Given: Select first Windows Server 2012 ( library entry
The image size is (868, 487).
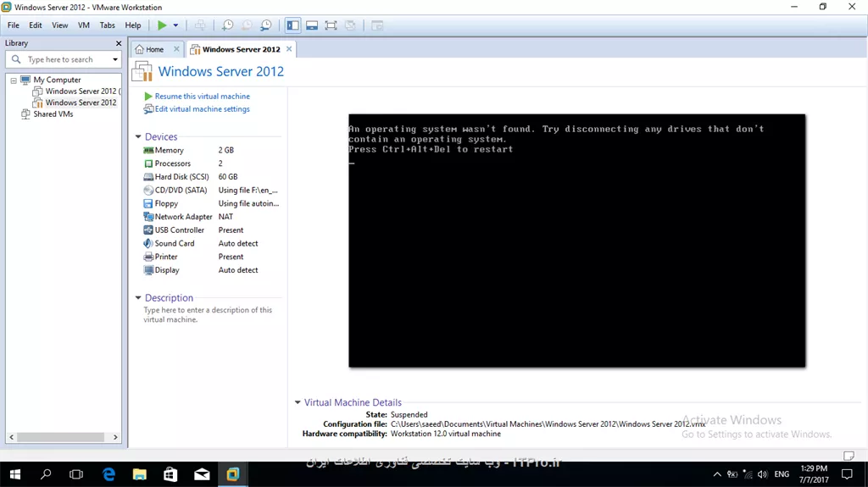Looking at the screenshot, I should (82, 91).
